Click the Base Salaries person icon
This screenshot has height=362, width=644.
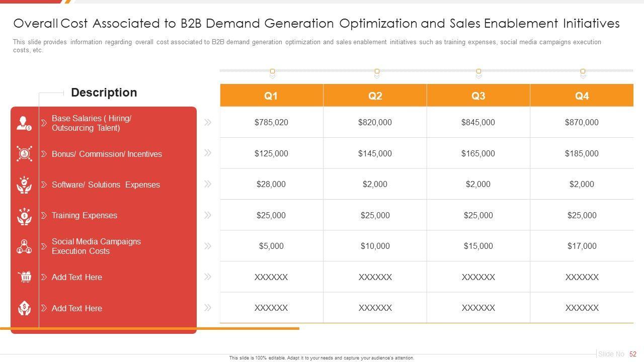[24, 123]
